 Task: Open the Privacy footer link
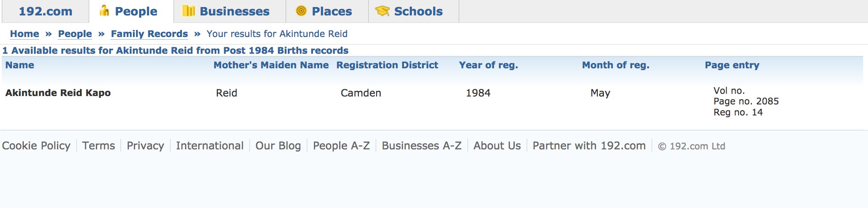click(145, 146)
